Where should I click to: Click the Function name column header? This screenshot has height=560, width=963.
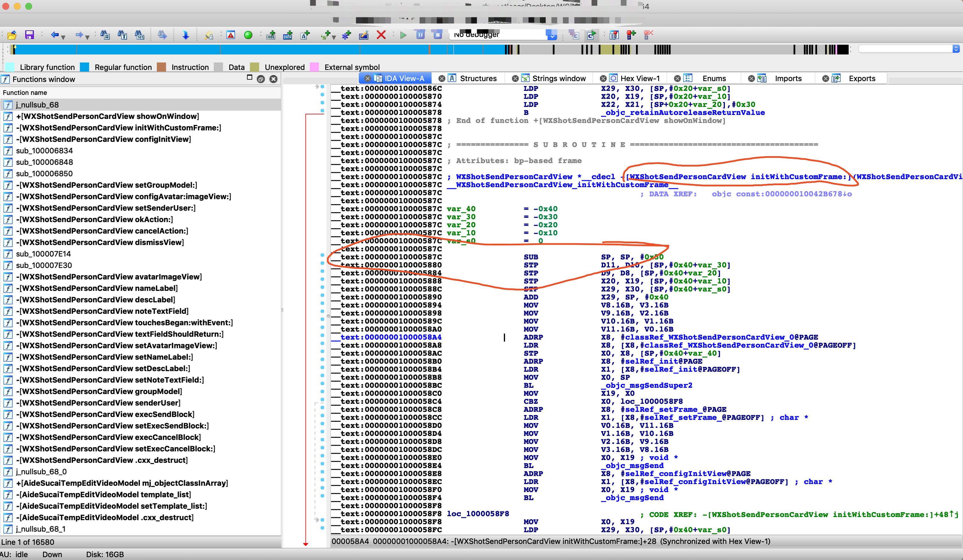pos(25,93)
